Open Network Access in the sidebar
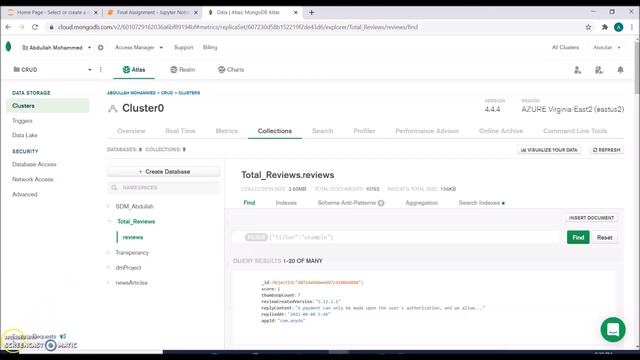640x360 pixels. tap(33, 179)
